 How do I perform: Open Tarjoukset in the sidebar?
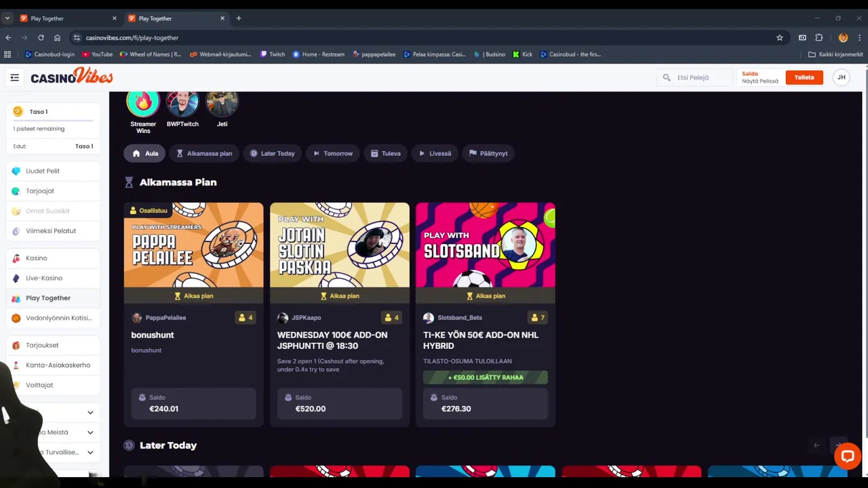click(x=53, y=345)
